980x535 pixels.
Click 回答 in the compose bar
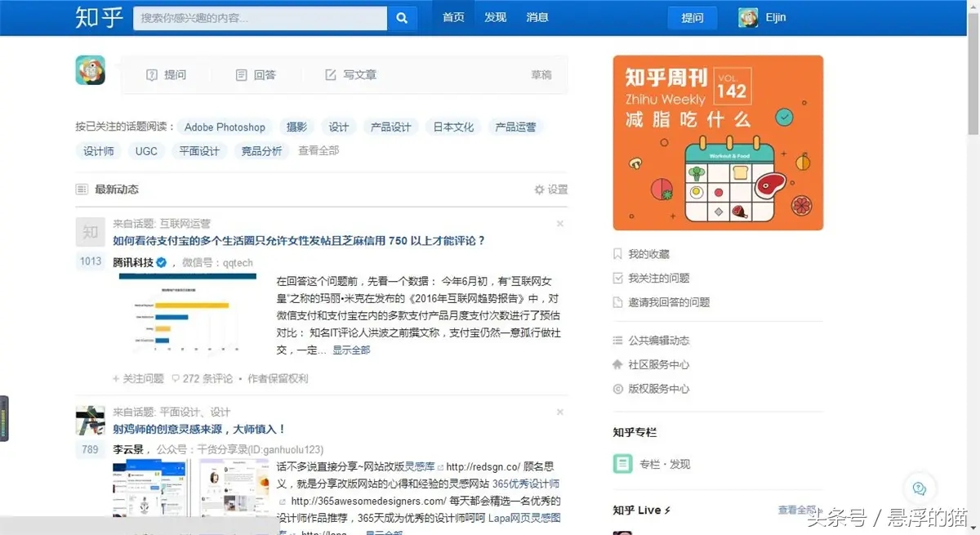[x=256, y=75]
